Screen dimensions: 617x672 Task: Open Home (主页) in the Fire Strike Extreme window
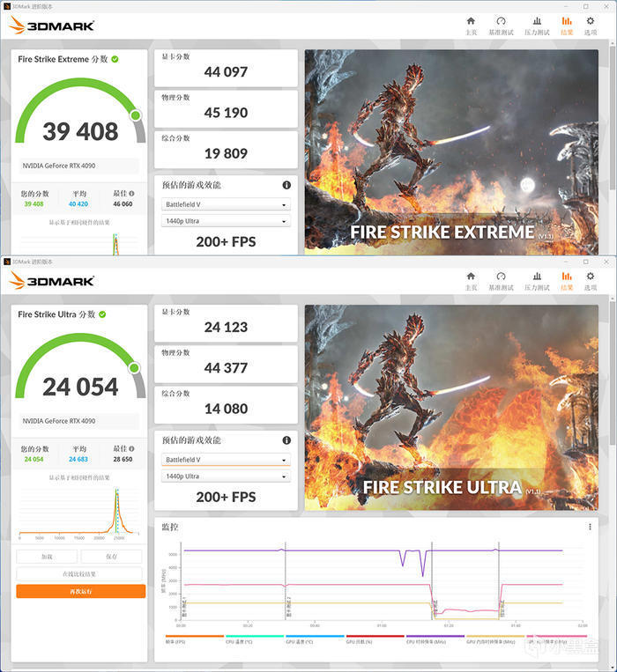tap(471, 26)
